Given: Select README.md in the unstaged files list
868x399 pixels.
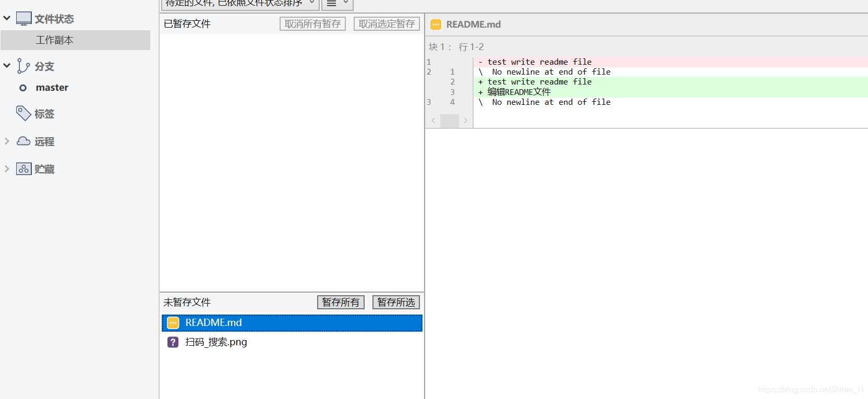Looking at the screenshot, I should 292,323.
